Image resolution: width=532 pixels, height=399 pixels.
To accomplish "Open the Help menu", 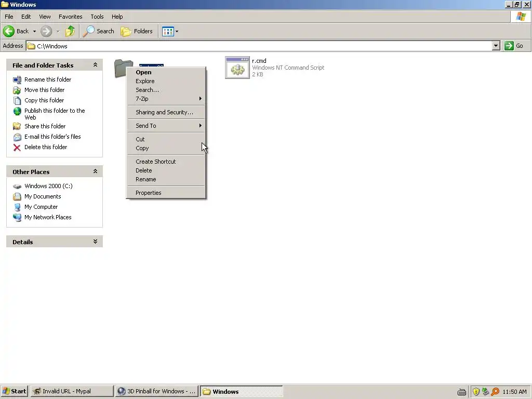I will click(117, 17).
